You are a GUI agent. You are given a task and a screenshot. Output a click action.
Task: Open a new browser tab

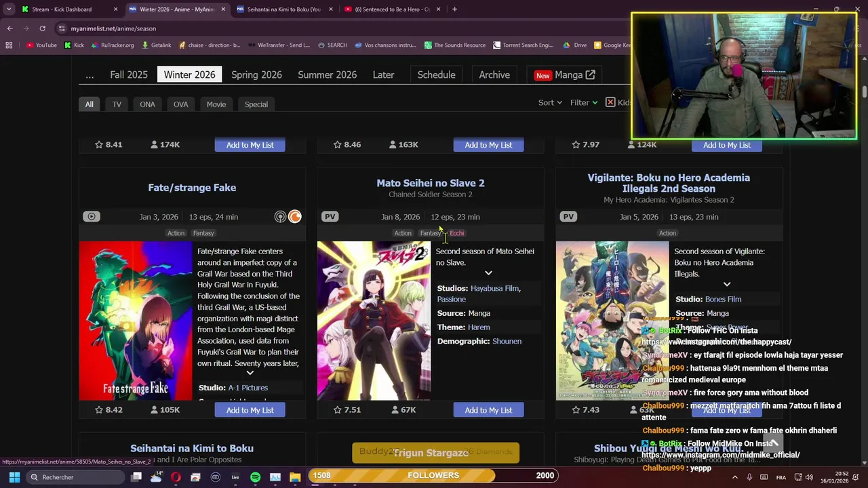[x=454, y=9]
